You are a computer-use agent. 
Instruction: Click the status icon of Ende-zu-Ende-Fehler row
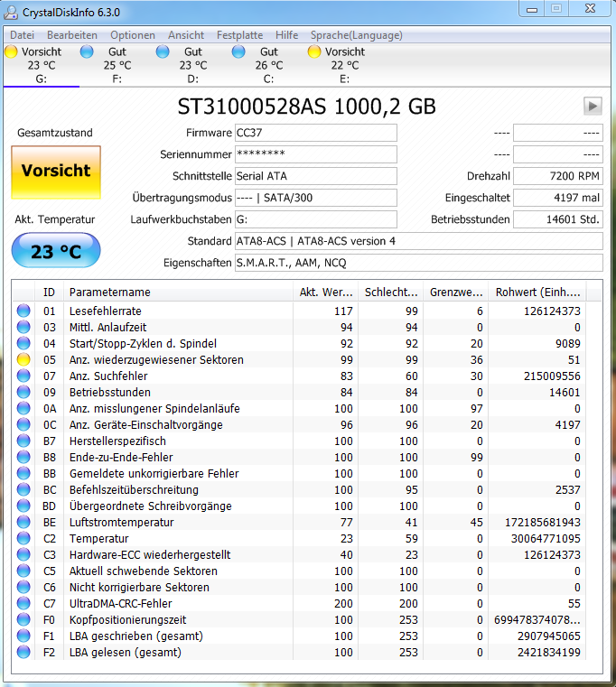click(x=23, y=457)
